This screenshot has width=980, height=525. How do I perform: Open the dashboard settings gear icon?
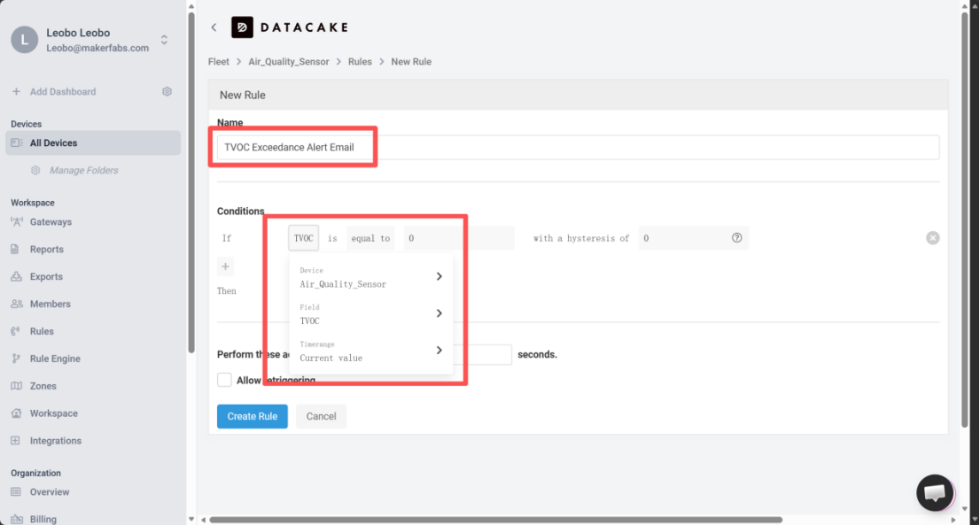167,92
